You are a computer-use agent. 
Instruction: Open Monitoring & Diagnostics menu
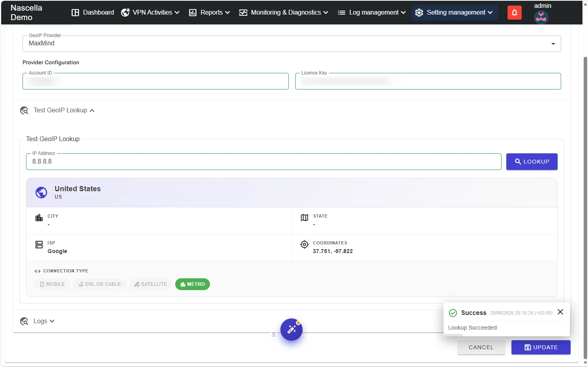click(284, 12)
